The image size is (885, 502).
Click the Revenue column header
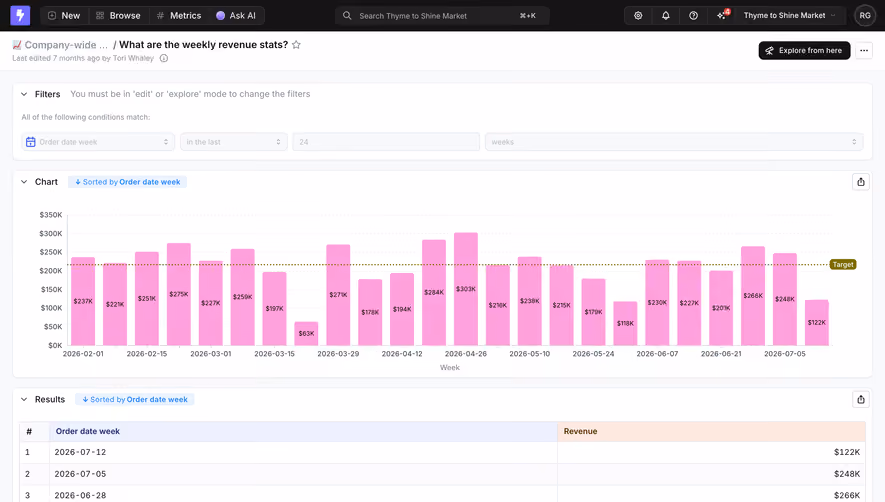click(x=711, y=431)
